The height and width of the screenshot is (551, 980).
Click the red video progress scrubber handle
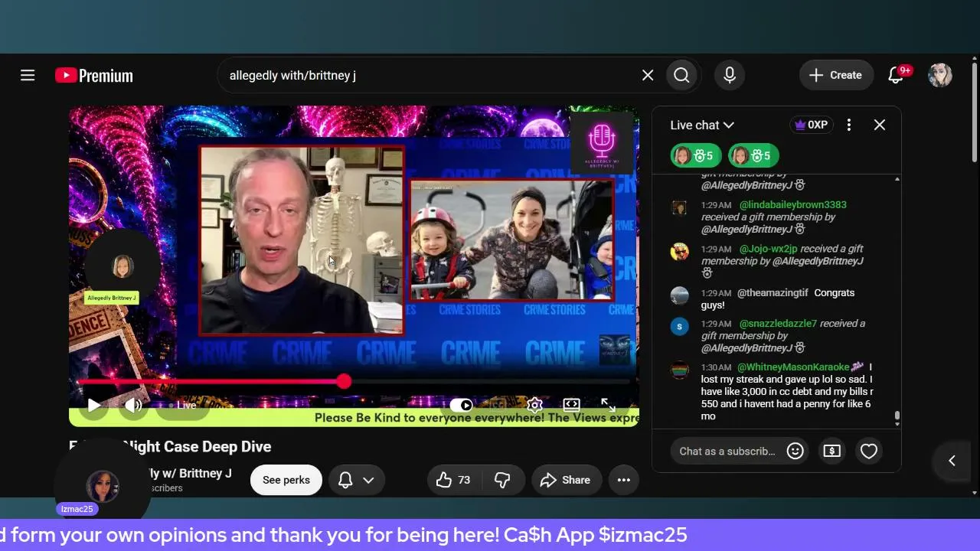click(x=344, y=381)
